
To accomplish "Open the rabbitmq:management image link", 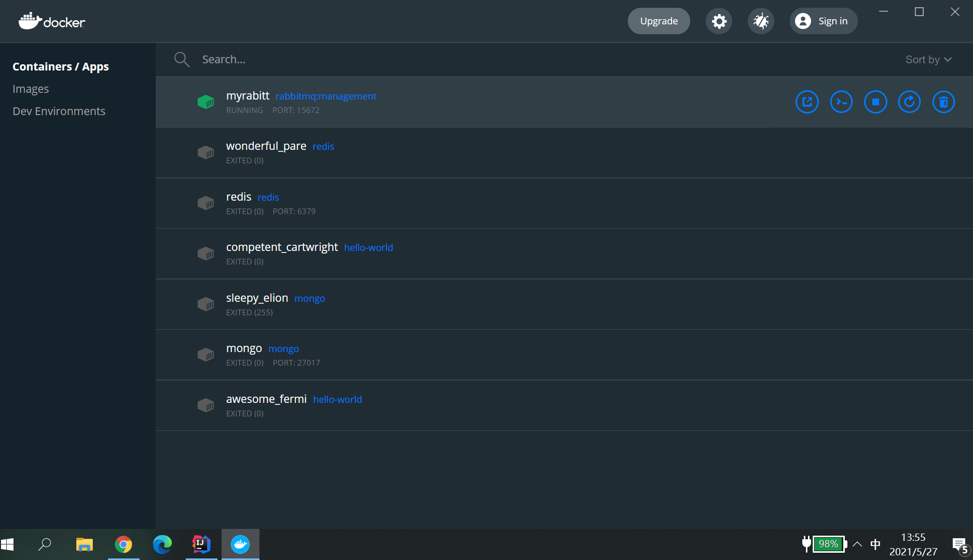I will [x=326, y=96].
